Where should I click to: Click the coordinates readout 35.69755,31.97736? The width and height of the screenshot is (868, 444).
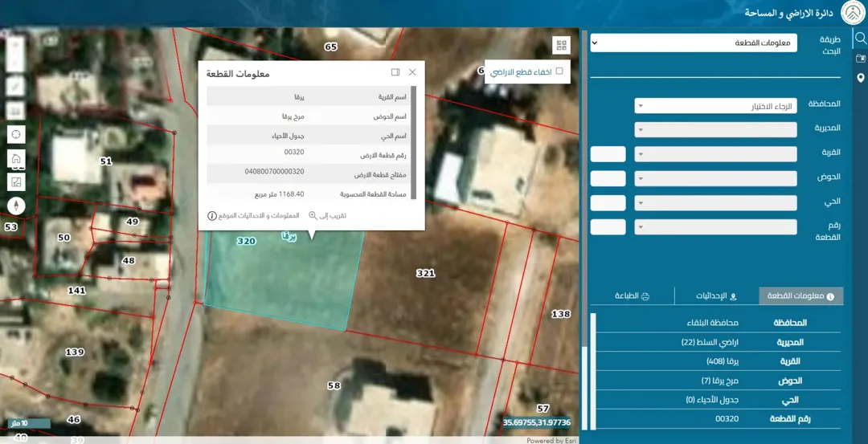536,422
